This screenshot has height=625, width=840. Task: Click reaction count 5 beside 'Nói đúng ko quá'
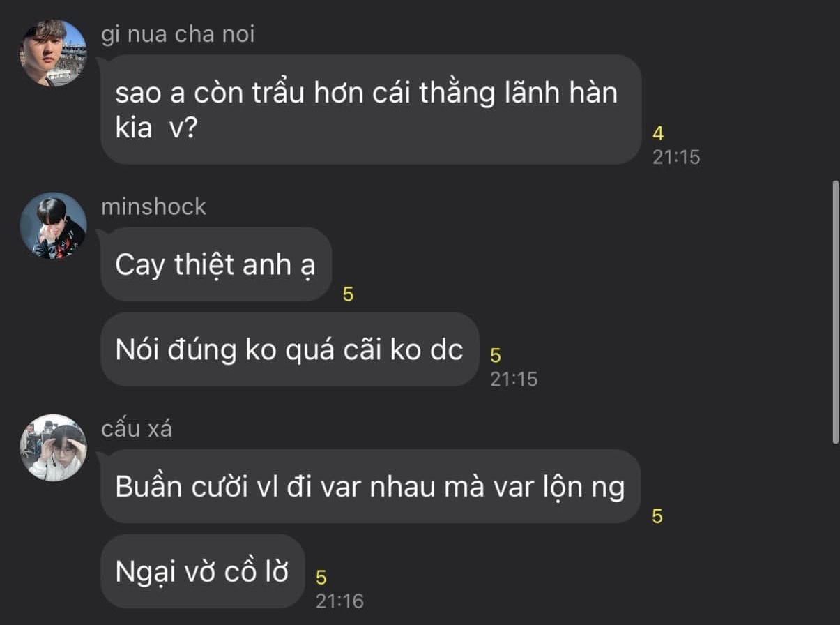click(x=496, y=356)
